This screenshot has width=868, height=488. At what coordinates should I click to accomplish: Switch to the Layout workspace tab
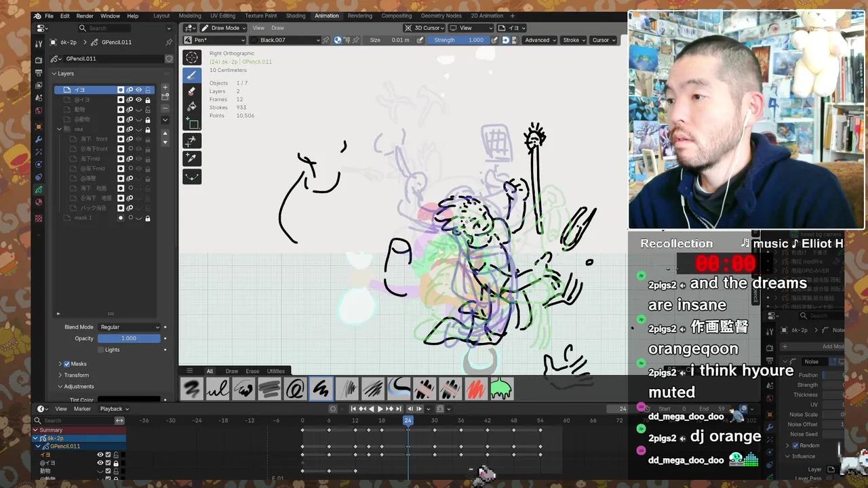click(x=161, y=16)
